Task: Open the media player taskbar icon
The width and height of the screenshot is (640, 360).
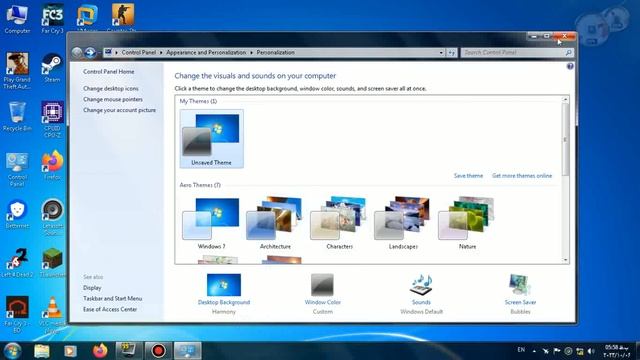Action: (x=70, y=351)
